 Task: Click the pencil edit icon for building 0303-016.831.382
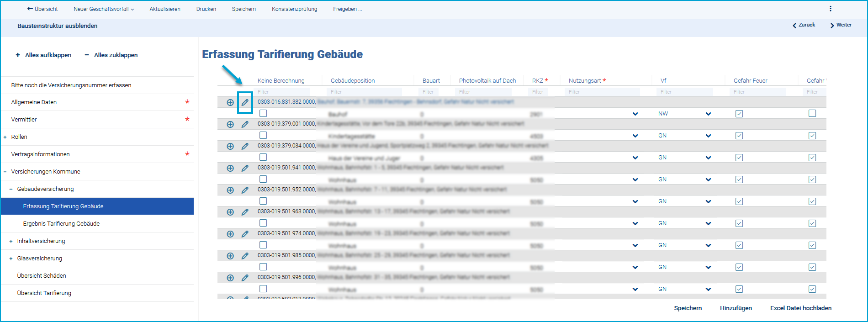coord(245,102)
